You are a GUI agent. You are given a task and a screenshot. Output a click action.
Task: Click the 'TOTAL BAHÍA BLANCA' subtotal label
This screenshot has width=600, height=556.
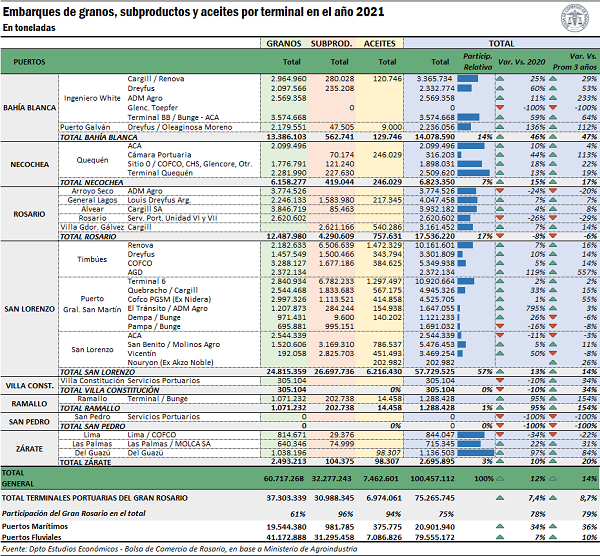pos(99,137)
